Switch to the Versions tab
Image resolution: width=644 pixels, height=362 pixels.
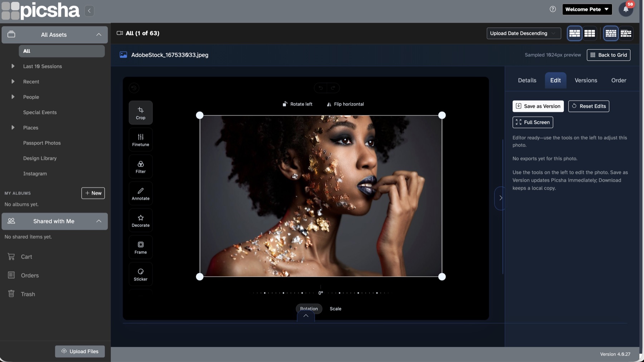(x=586, y=80)
